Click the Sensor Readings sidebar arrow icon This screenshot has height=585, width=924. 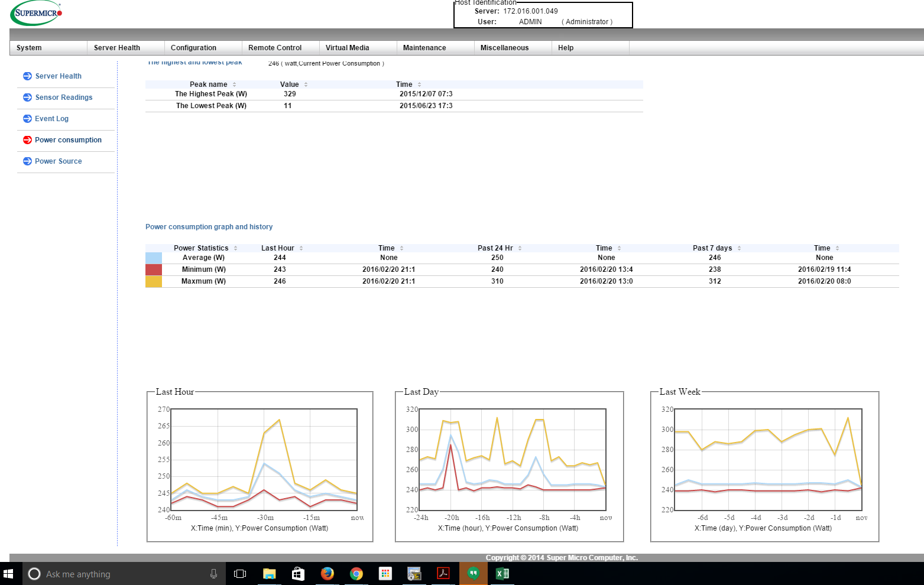(27, 97)
